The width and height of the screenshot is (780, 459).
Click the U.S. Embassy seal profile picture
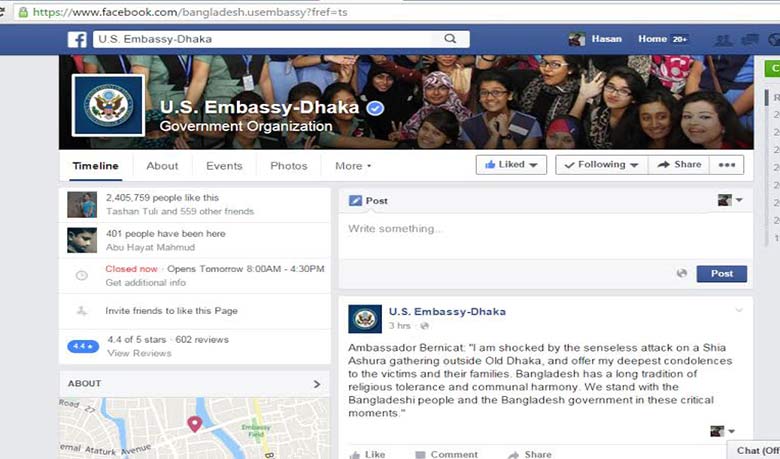click(108, 105)
